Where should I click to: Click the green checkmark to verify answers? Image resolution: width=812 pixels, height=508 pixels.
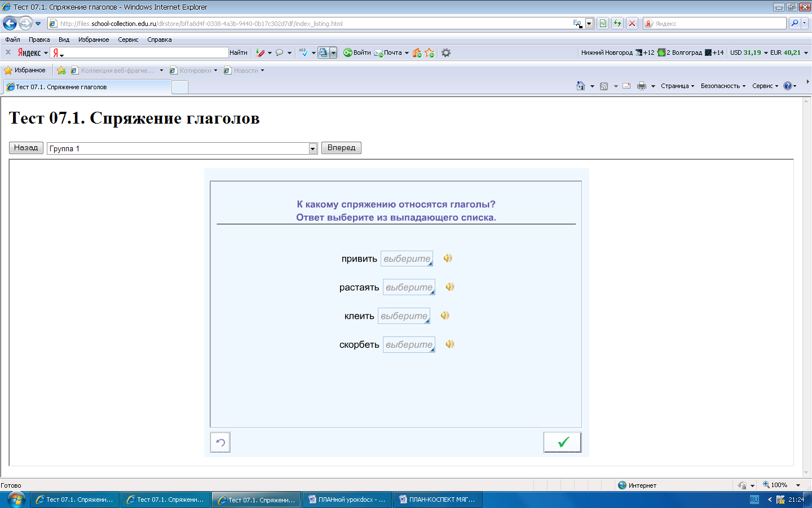[562, 443]
